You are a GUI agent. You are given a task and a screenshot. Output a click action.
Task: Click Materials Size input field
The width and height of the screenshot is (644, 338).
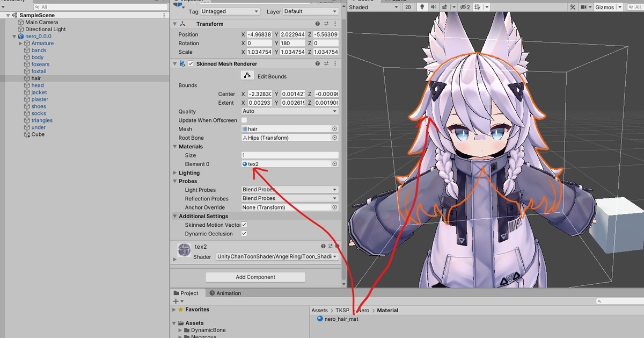pyautogui.click(x=290, y=155)
